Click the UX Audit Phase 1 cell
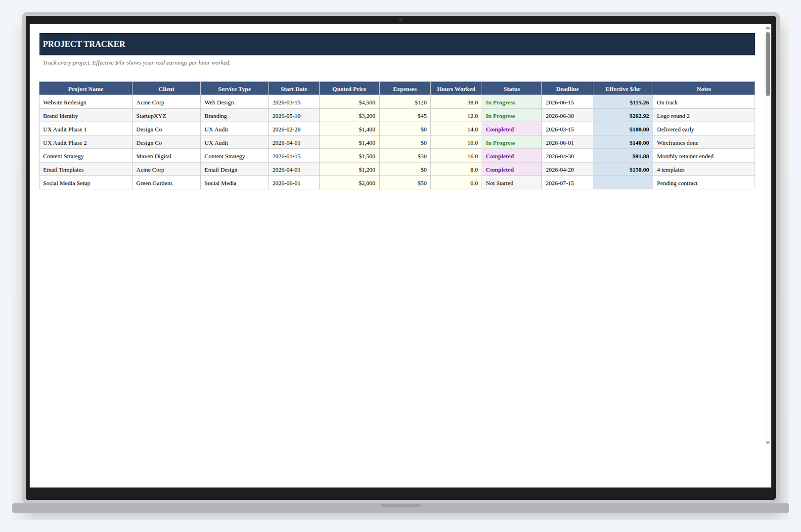The height and width of the screenshot is (532, 801). [x=86, y=129]
